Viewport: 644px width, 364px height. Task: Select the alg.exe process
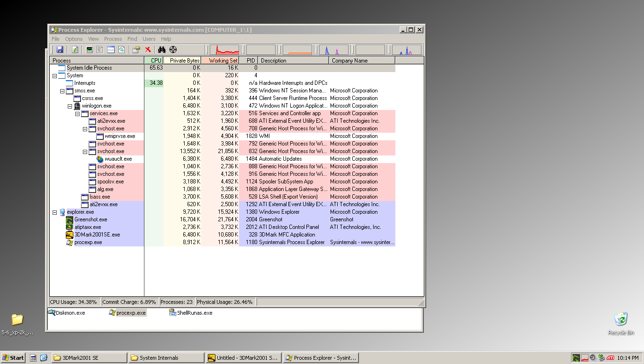click(x=223, y=189)
